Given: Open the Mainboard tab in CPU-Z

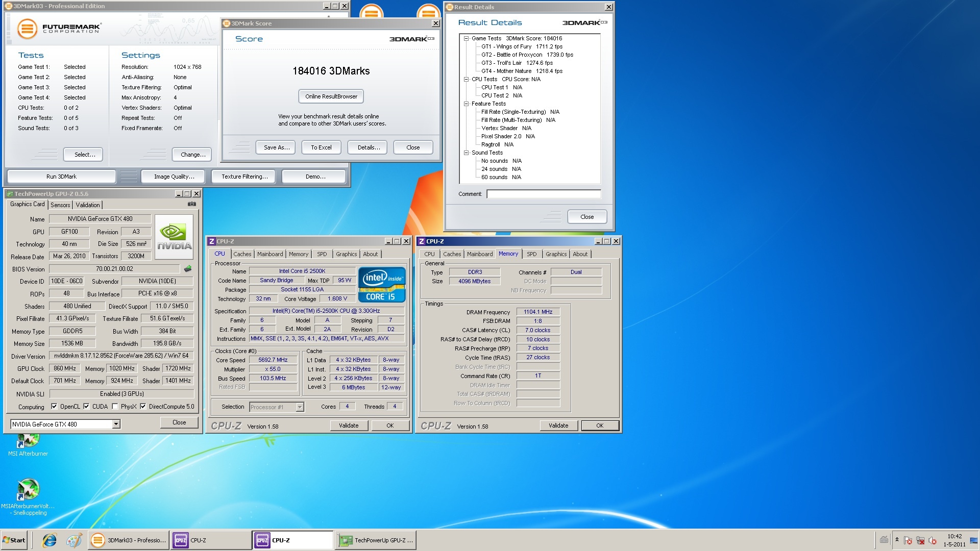Looking at the screenshot, I should click(x=269, y=254).
